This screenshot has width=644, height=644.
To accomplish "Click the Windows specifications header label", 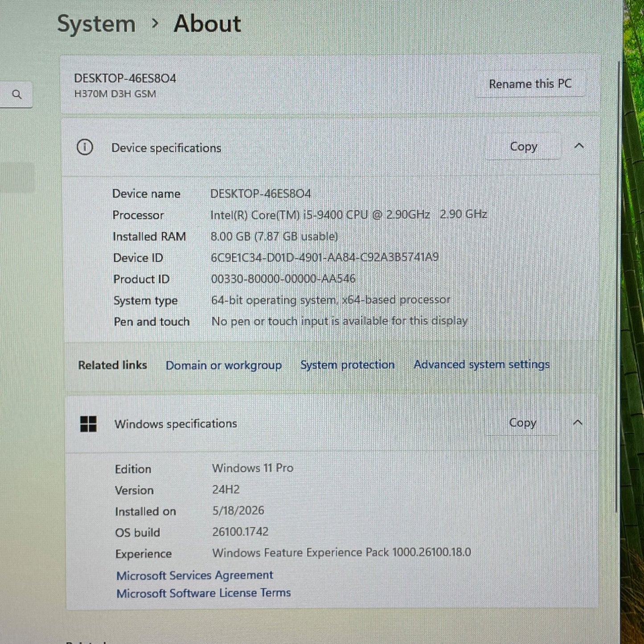I will tap(176, 424).
